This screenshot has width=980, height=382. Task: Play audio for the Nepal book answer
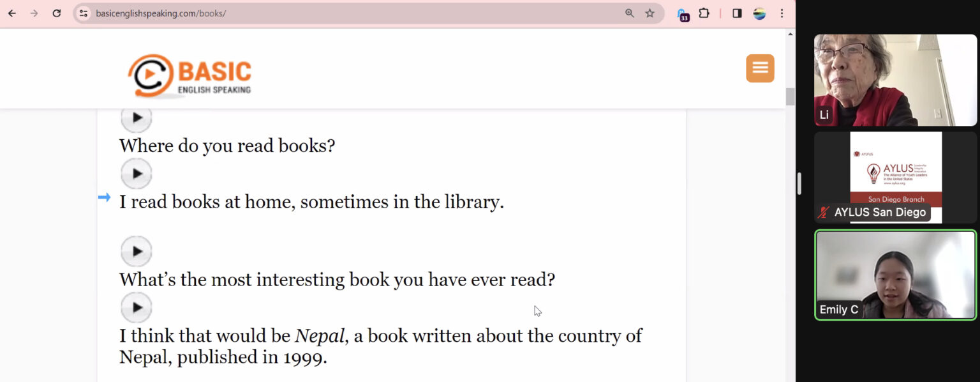click(x=137, y=307)
